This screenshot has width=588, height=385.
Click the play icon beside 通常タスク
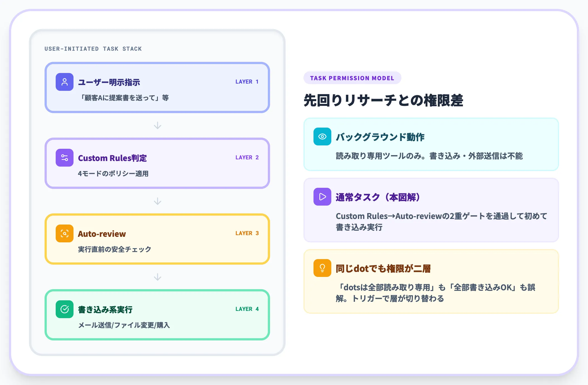(322, 197)
